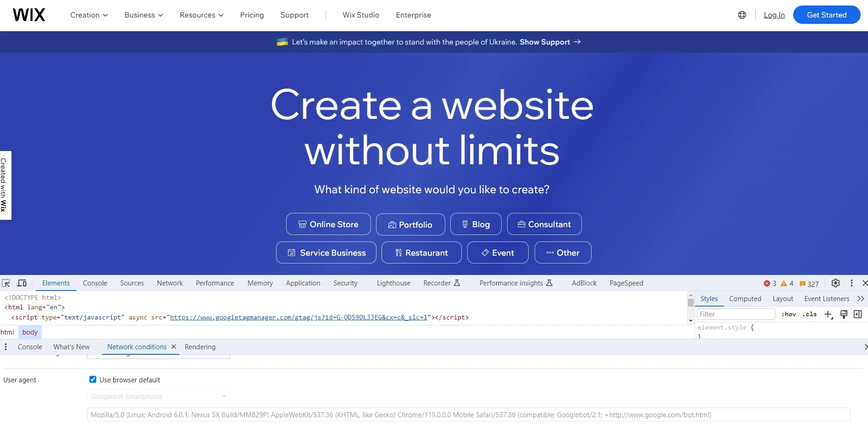The image size is (868, 425).
Task: Toggle the rendering emulations paintbrush icon
Action: (x=844, y=314)
